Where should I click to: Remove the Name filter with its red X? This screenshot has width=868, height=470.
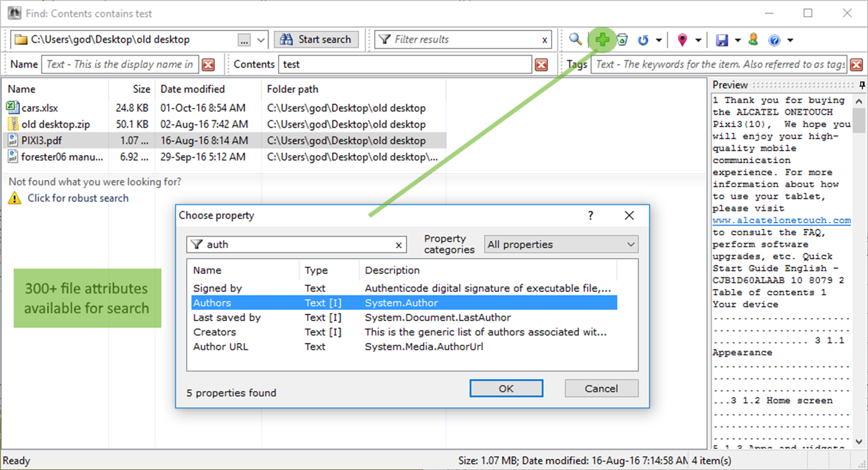coord(209,64)
